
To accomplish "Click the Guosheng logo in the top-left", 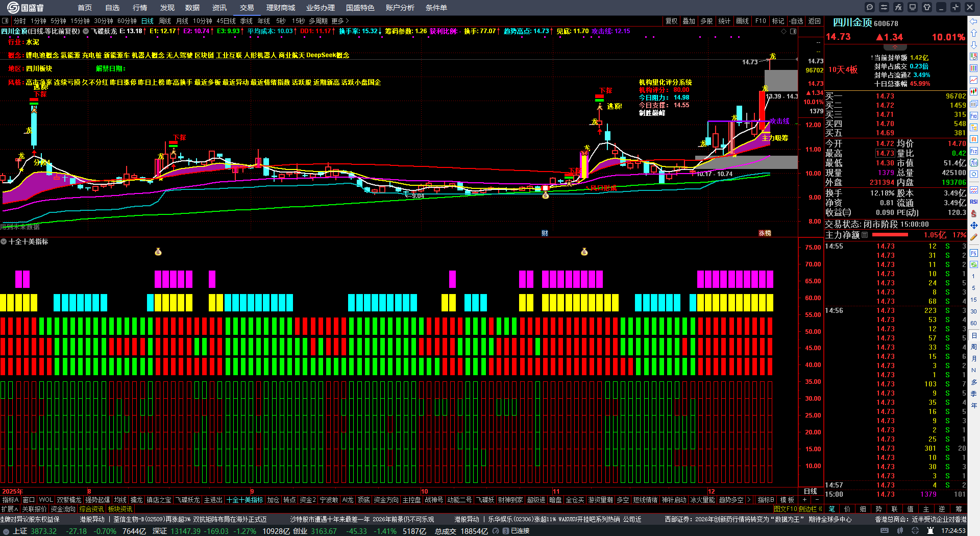I will tap(26, 8).
